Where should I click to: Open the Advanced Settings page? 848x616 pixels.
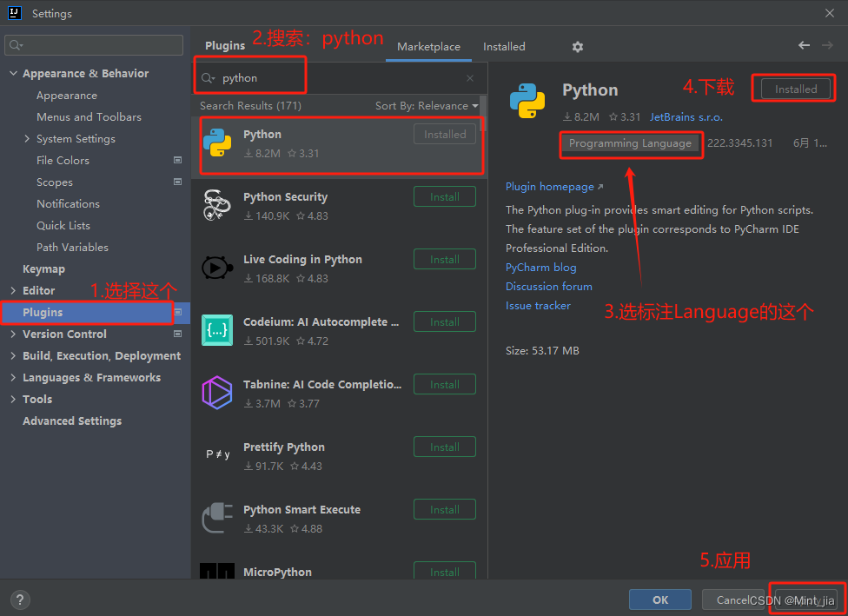(x=72, y=421)
